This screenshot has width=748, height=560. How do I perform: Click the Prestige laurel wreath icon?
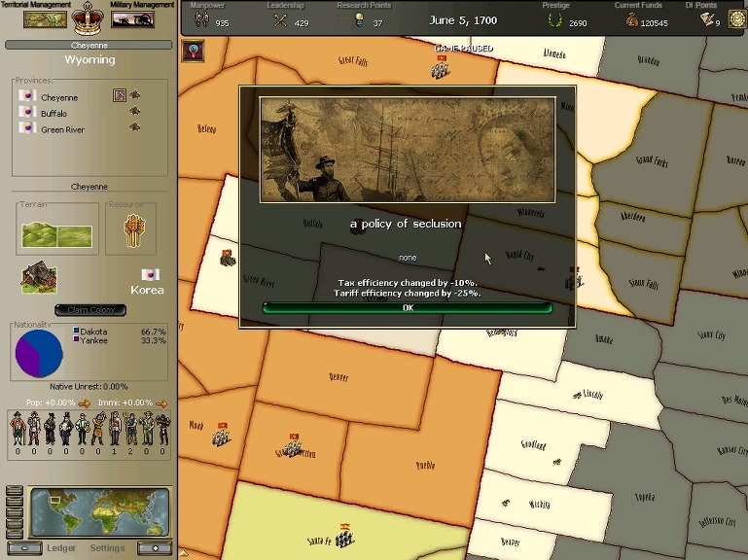[x=554, y=20]
